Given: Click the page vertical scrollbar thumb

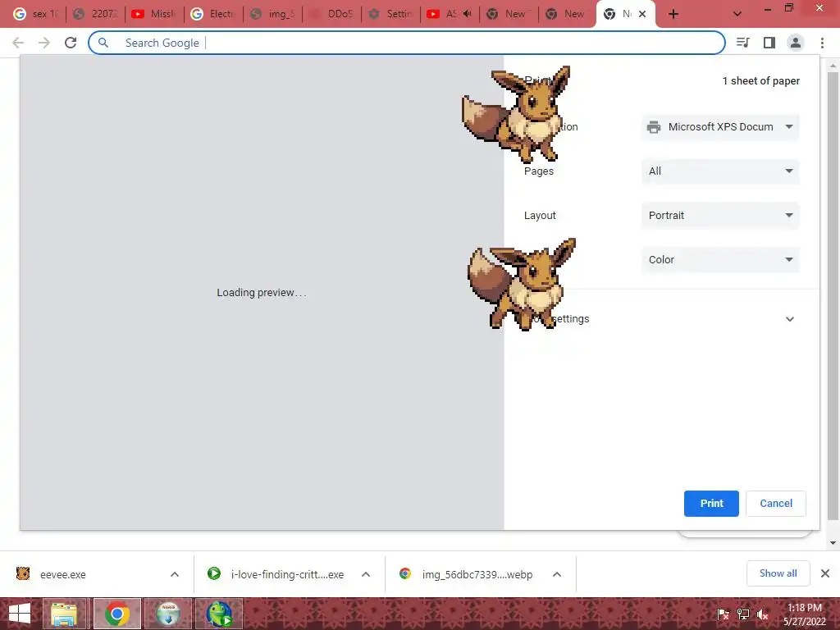Looking at the screenshot, I should point(833,295).
